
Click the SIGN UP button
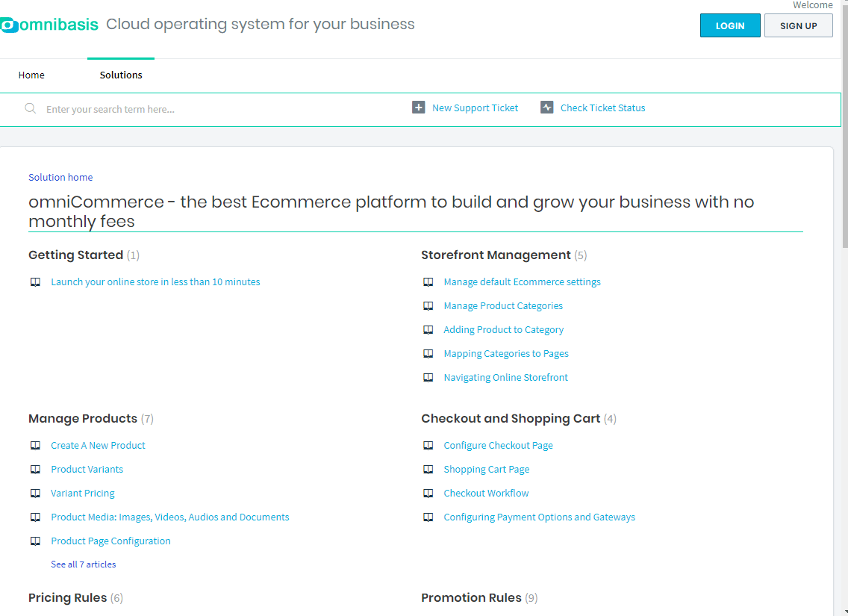(x=798, y=25)
